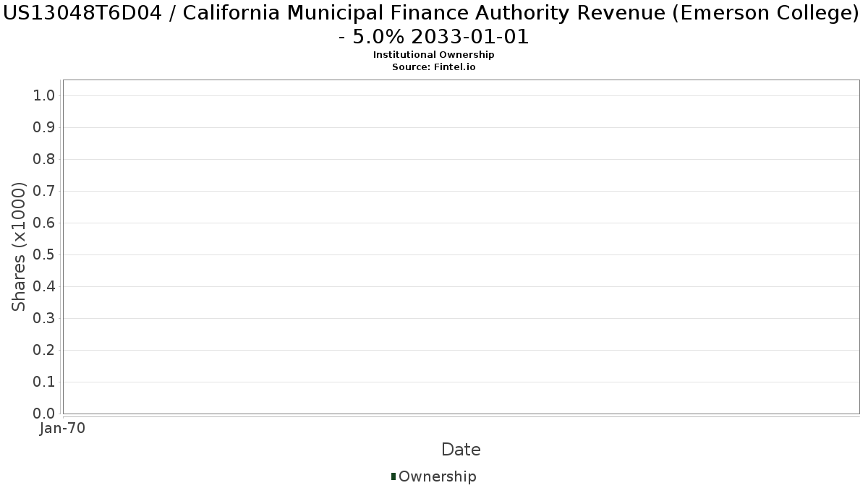Click the 0.7 y-axis tick label
868x488 pixels.
pyautogui.click(x=44, y=192)
